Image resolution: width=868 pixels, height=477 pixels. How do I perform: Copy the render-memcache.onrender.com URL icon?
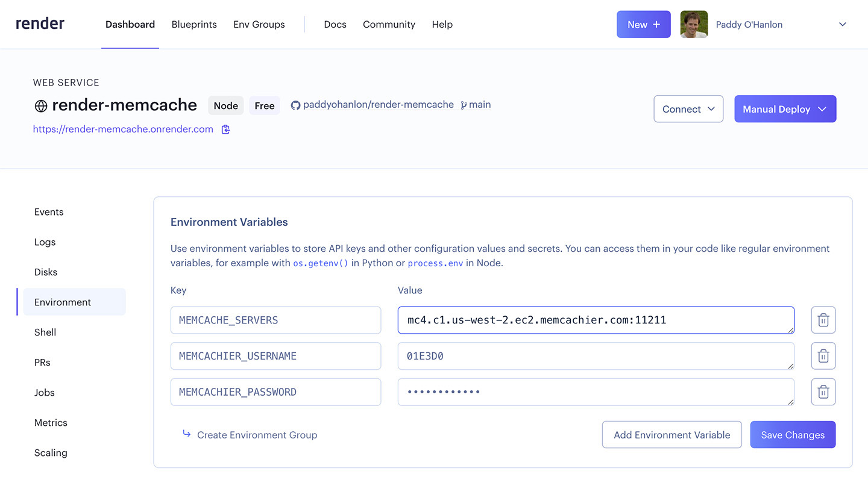[x=226, y=129]
